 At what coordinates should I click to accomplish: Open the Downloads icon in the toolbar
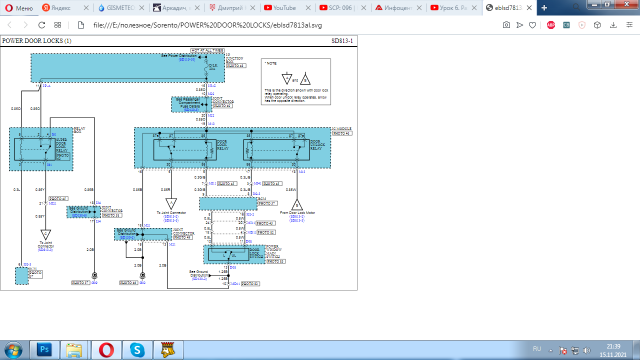pos(613,25)
